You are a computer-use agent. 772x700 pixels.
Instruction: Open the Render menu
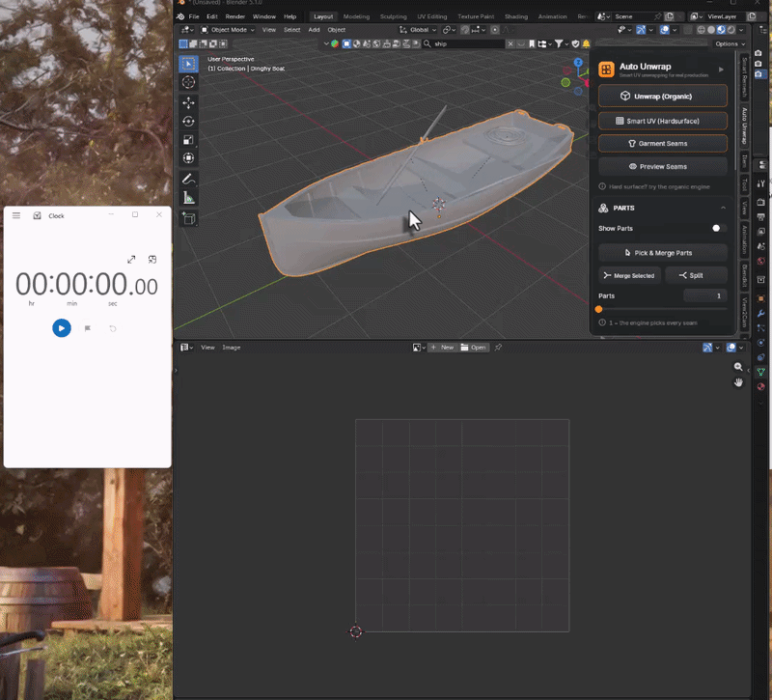click(x=234, y=16)
